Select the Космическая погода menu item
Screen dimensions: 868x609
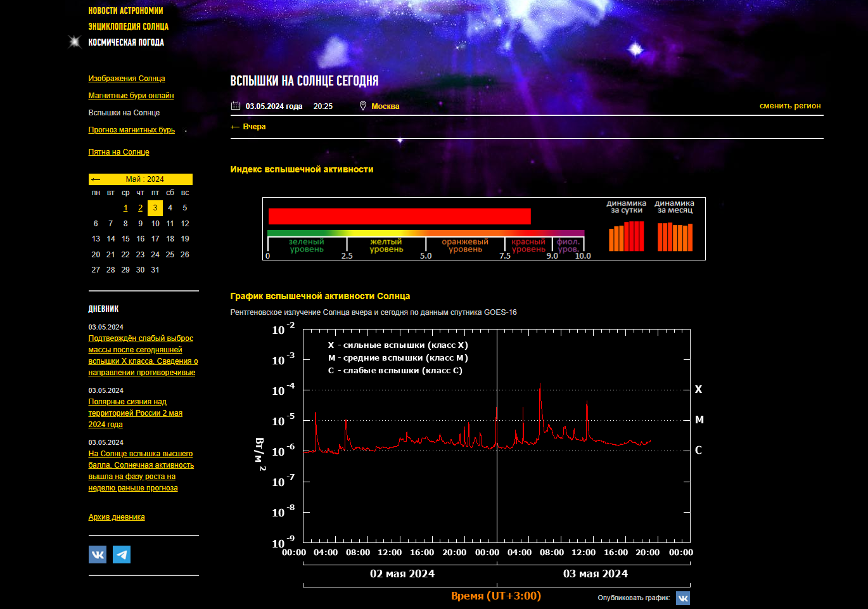[x=126, y=42]
